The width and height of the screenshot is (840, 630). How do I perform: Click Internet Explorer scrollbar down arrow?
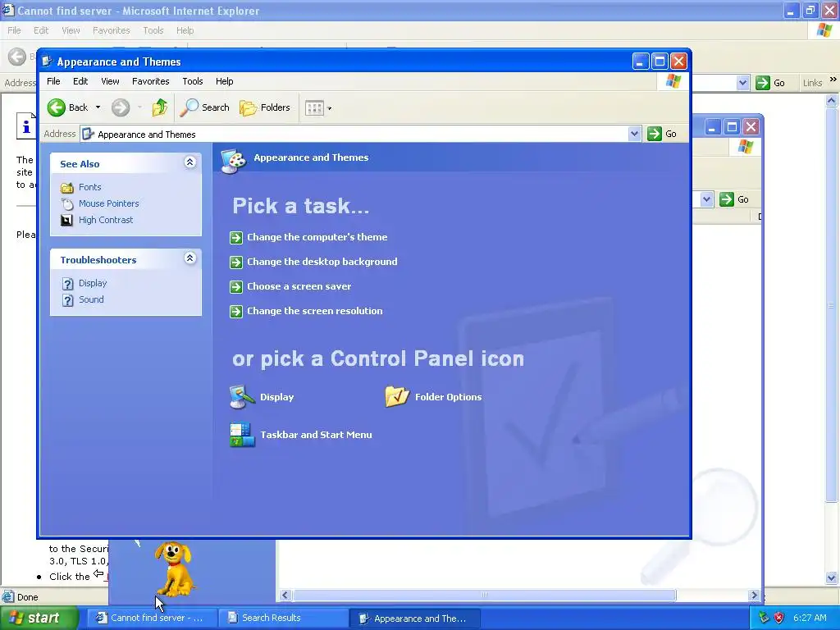click(832, 578)
